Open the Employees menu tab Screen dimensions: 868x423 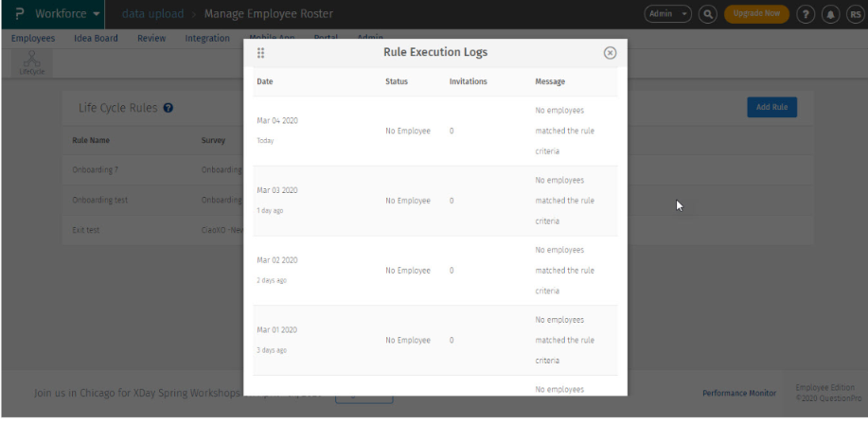(x=32, y=38)
